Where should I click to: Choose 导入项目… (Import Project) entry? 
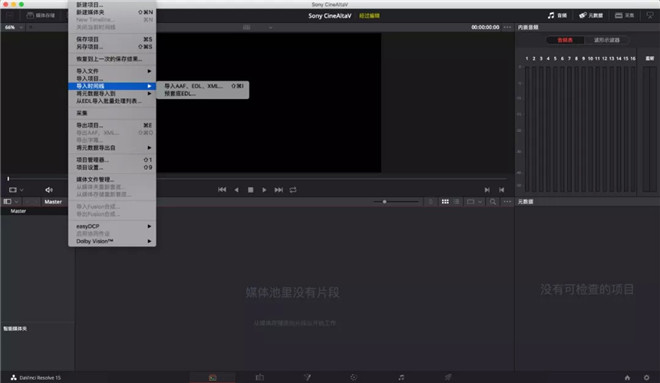(x=112, y=79)
